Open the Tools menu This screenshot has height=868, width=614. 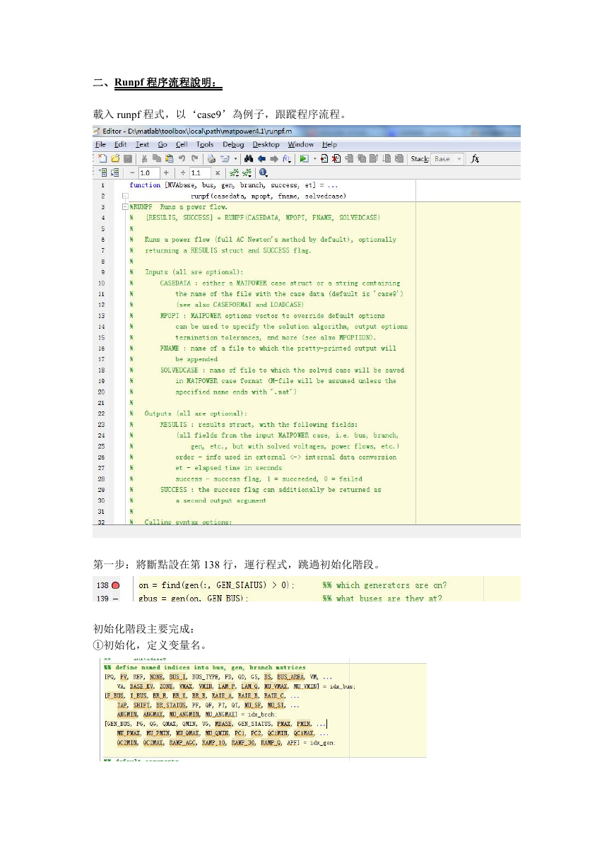point(205,144)
